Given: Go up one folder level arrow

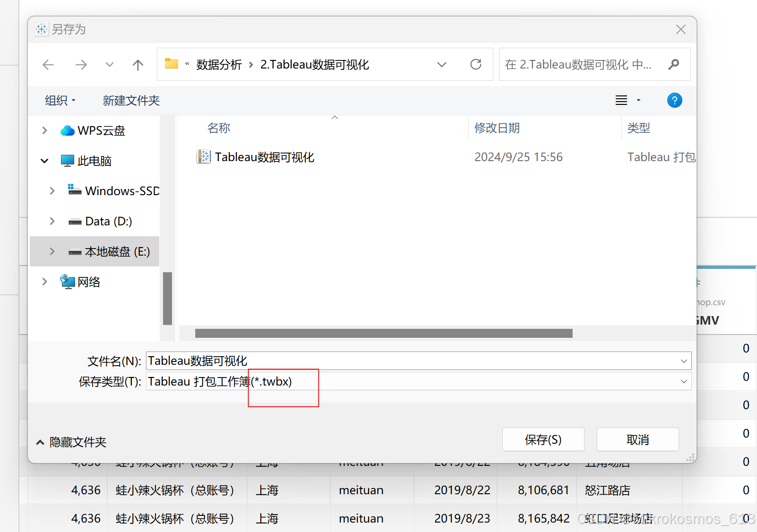Looking at the screenshot, I should 138,65.
